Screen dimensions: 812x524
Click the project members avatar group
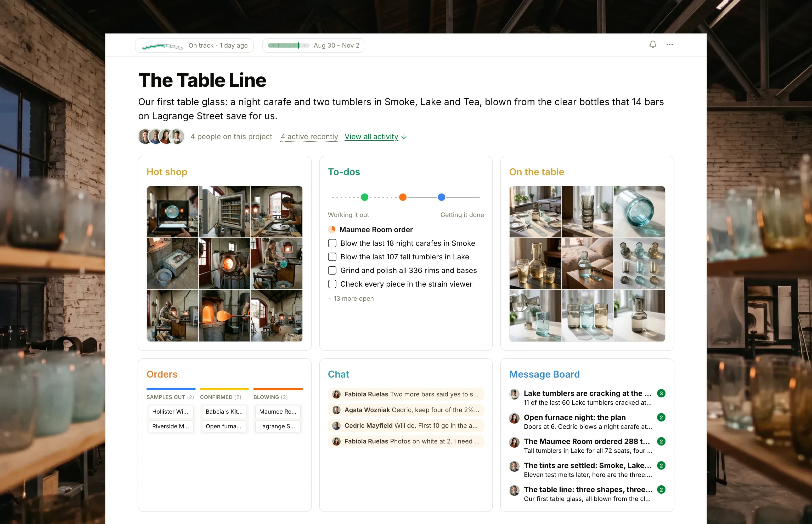(161, 136)
